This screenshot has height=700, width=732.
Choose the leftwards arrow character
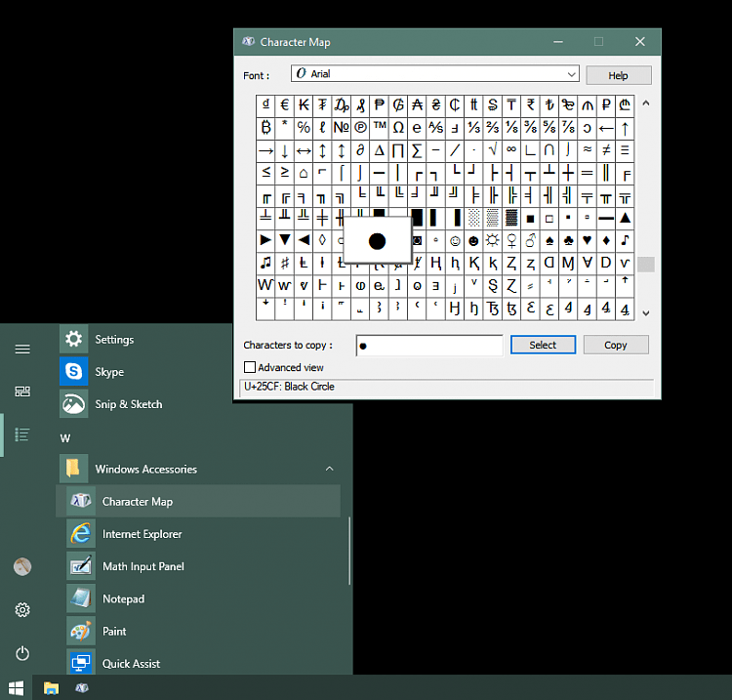[606, 128]
